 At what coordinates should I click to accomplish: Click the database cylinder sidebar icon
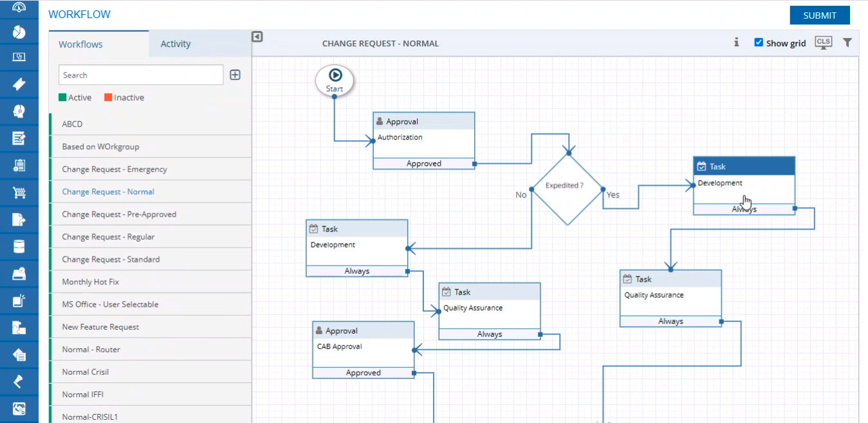point(19,247)
